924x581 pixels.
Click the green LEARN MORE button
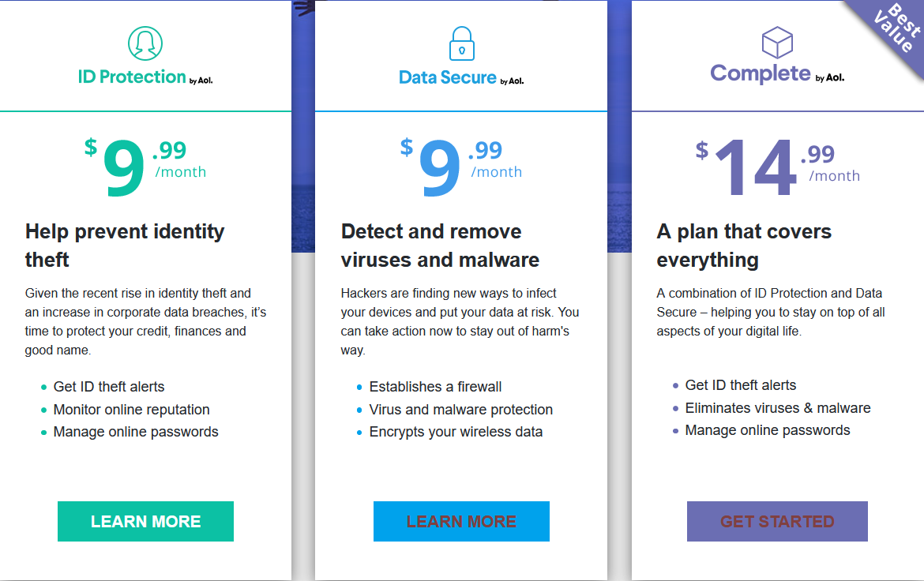coord(145,522)
